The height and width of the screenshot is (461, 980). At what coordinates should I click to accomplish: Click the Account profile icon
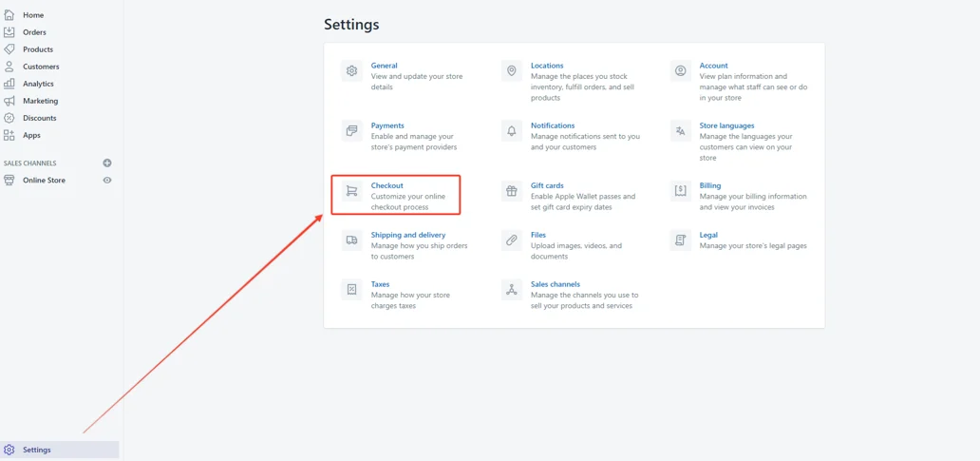pyautogui.click(x=681, y=70)
